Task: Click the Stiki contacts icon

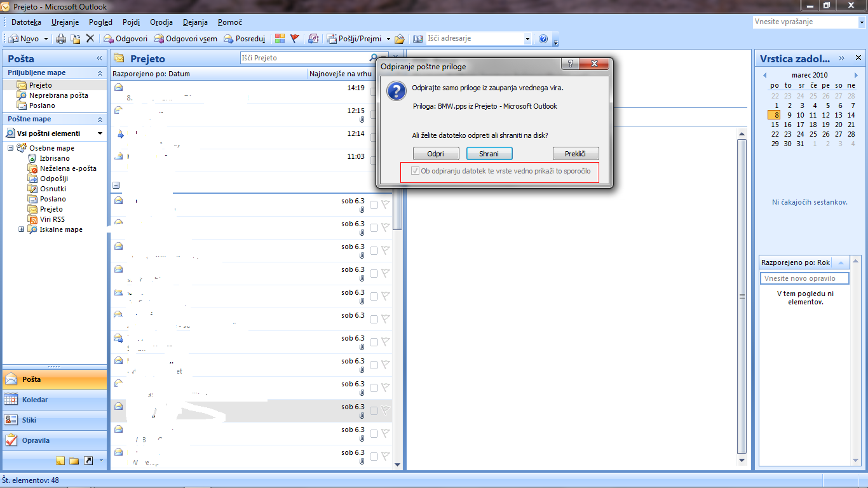Action: [x=11, y=420]
